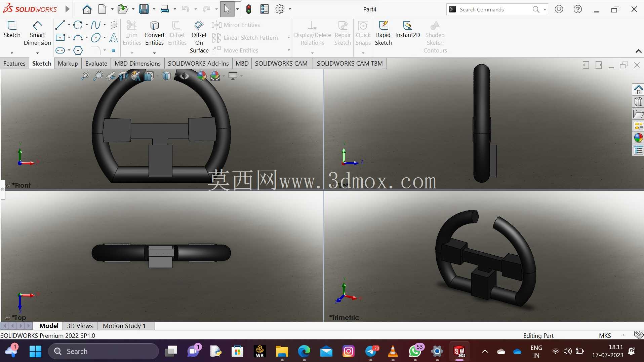
Task: Expand the Smart Dimension dropdown arrow
Action: (x=37, y=53)
